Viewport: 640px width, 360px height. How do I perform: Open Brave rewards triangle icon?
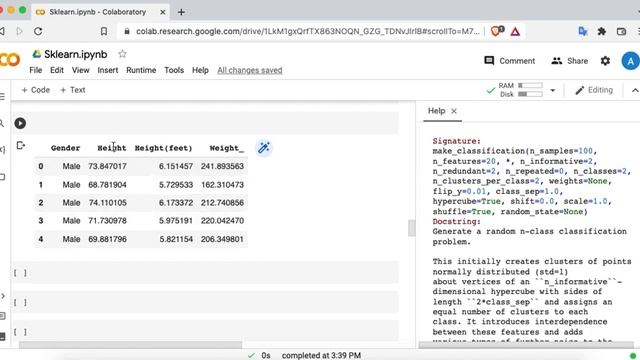[515, 31]
